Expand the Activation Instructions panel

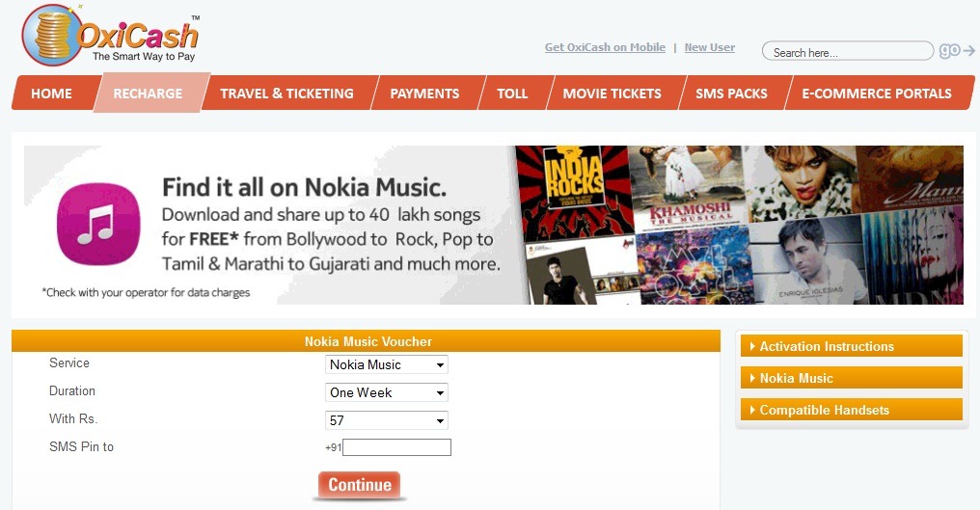point(851,346)
